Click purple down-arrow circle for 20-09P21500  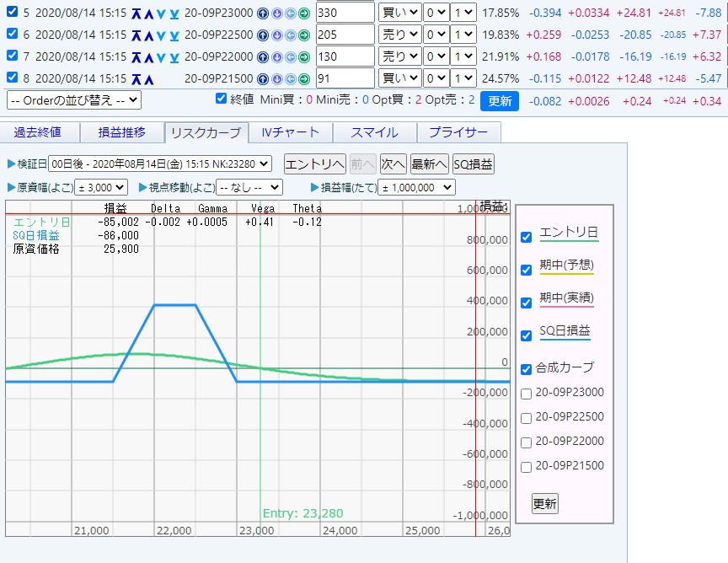pyautogui.click(x=276, y=79)
